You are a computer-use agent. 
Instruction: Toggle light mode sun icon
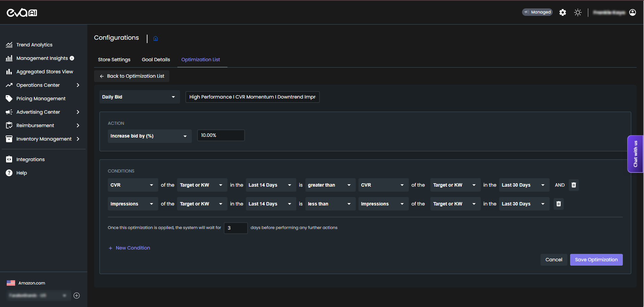[577, 12]
